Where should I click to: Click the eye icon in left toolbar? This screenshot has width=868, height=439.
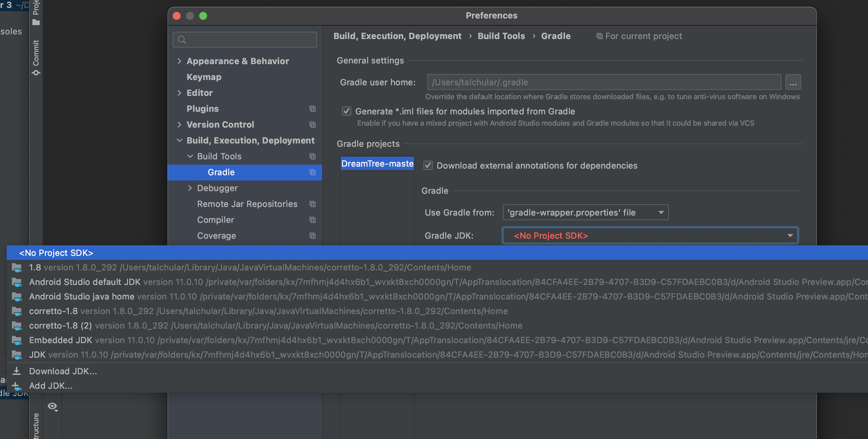[x=53, y=406]
